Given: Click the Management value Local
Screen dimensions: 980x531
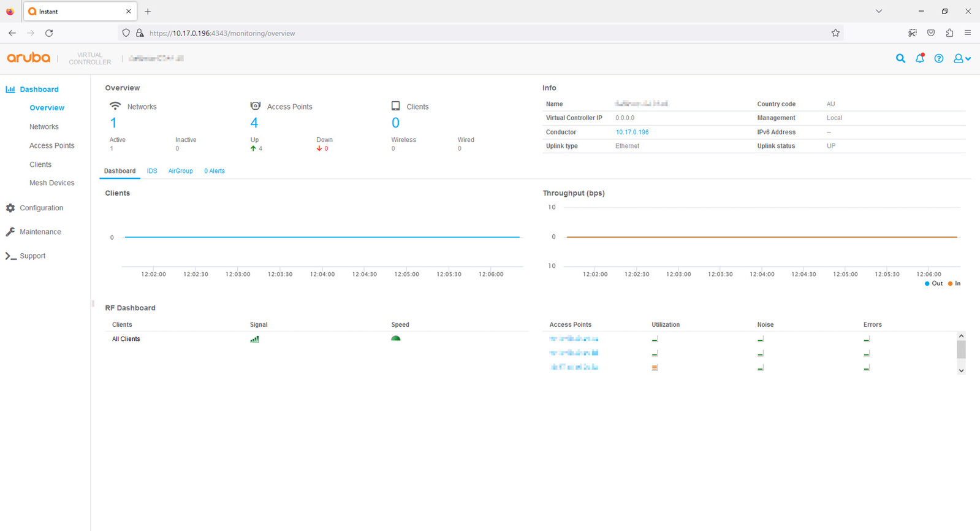Looking at the screenshot, I should (834, 118).
